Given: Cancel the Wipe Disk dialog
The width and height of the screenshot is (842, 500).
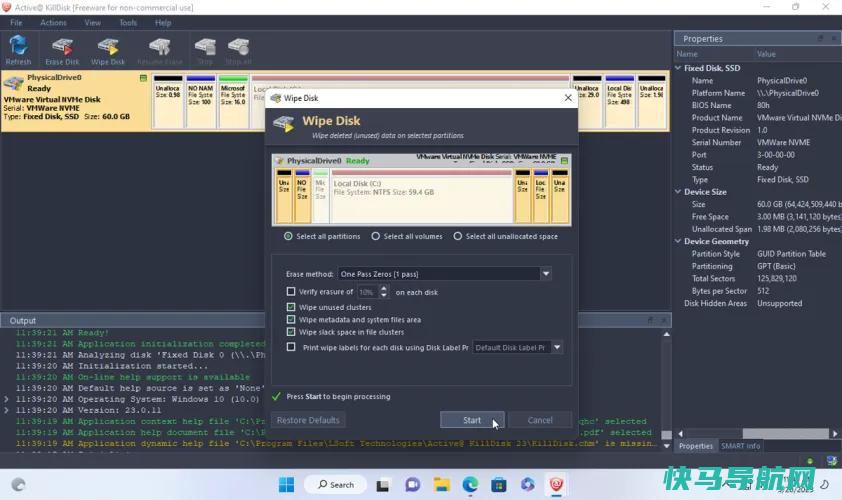Looking at the screenshot, I should [540, 420].
